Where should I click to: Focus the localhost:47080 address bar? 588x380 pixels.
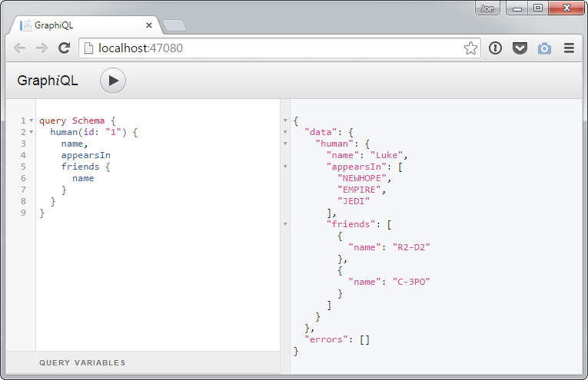coord(279,48)
